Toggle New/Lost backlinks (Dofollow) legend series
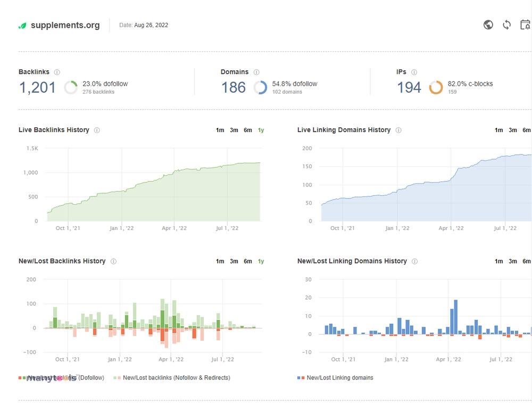The width and height of the screenshot is (532, 403). coord(61,377)
